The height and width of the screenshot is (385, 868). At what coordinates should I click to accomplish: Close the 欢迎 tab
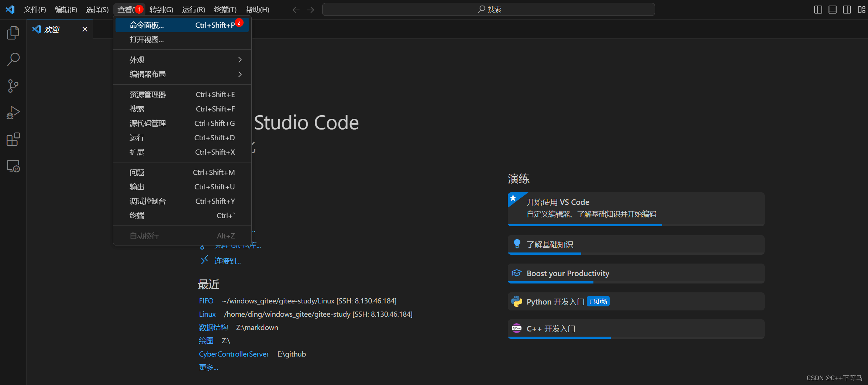point(85,29)
